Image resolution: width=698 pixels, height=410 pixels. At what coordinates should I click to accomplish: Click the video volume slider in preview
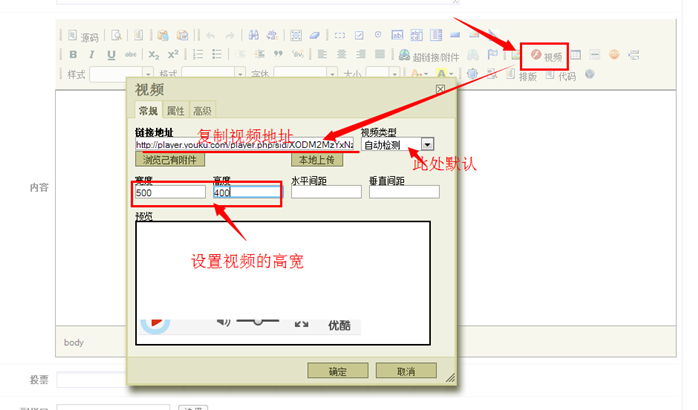click(x=256, y=321)
